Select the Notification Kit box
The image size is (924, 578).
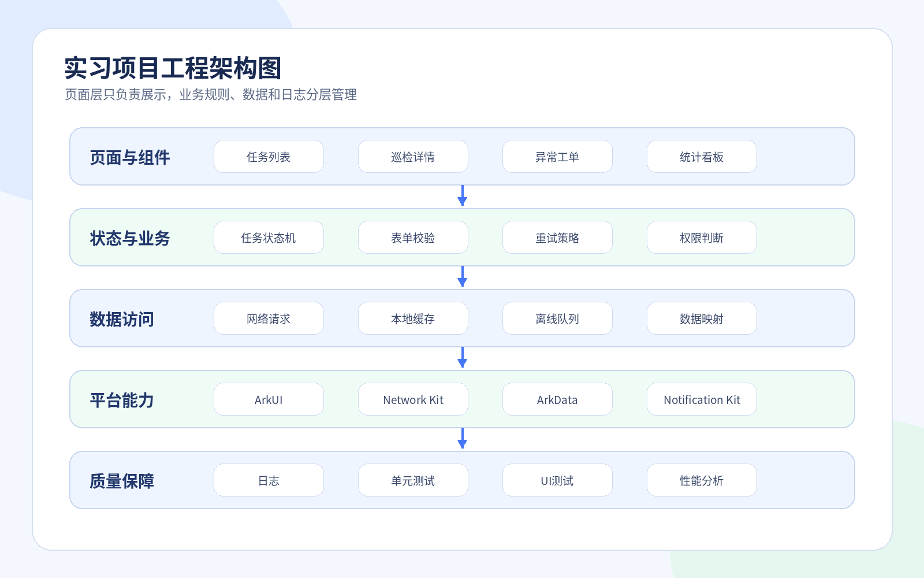click(x=702, y=399)
